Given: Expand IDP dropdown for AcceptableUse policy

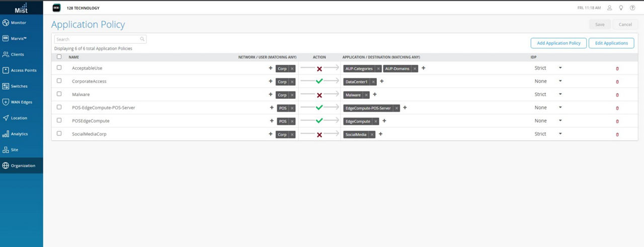Looking at the screenshot, I should point(560,68).
